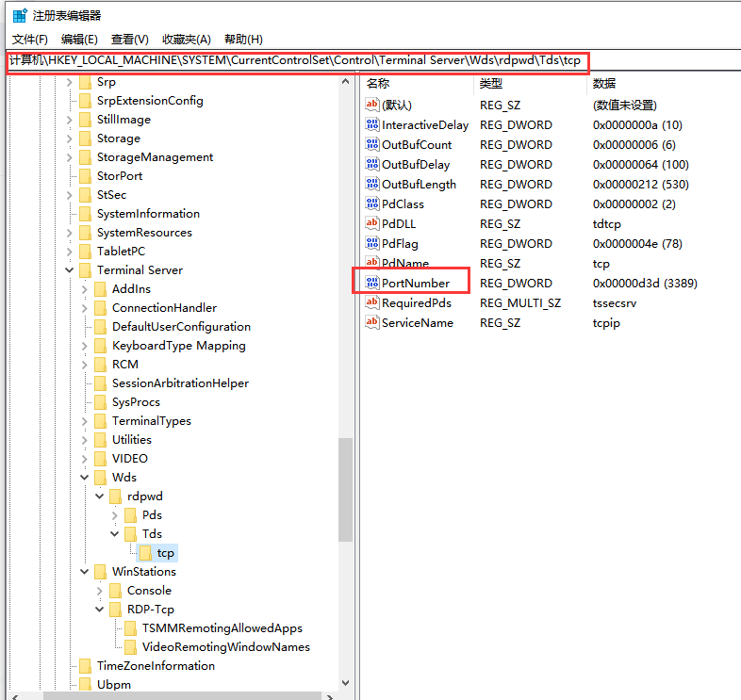This screenshot has width=741, height=700.
Task: Select the VideoRemotingWindowNames tree item
Action: [226, 647]
